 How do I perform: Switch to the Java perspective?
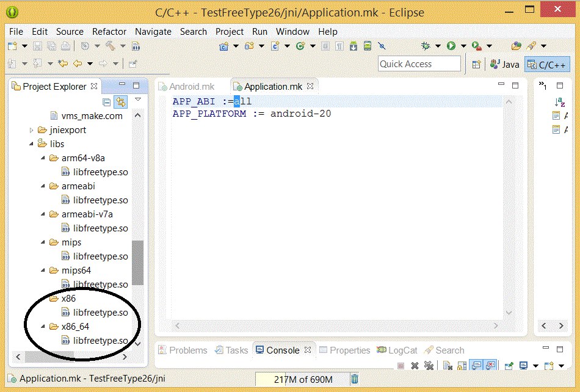coord(505,64)
